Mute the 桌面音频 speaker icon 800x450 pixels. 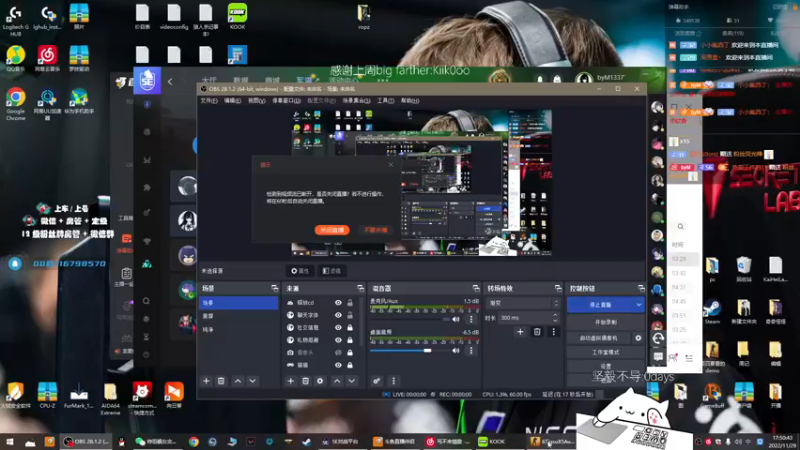pos(456,351)
